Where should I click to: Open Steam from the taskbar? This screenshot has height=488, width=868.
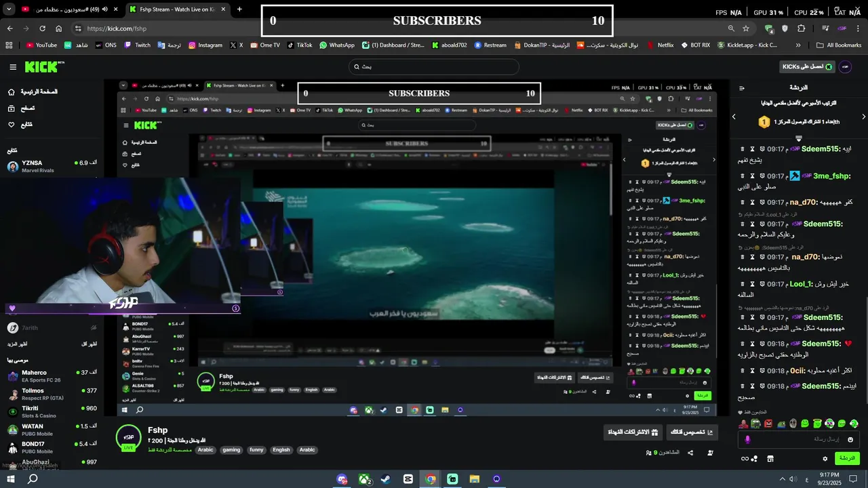[x=385, y=479]
